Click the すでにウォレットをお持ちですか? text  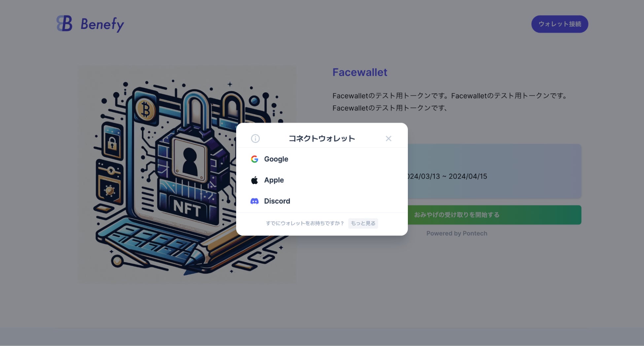305,223
